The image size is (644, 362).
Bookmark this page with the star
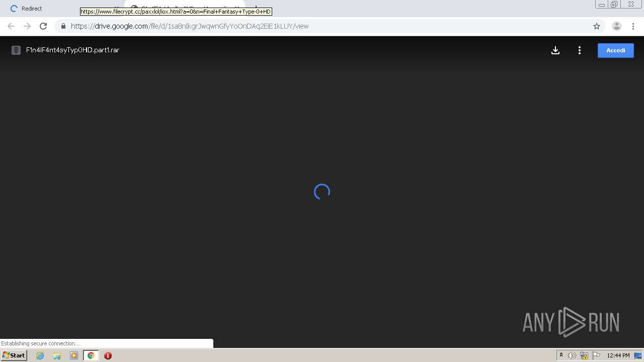[x=597, y=26]
